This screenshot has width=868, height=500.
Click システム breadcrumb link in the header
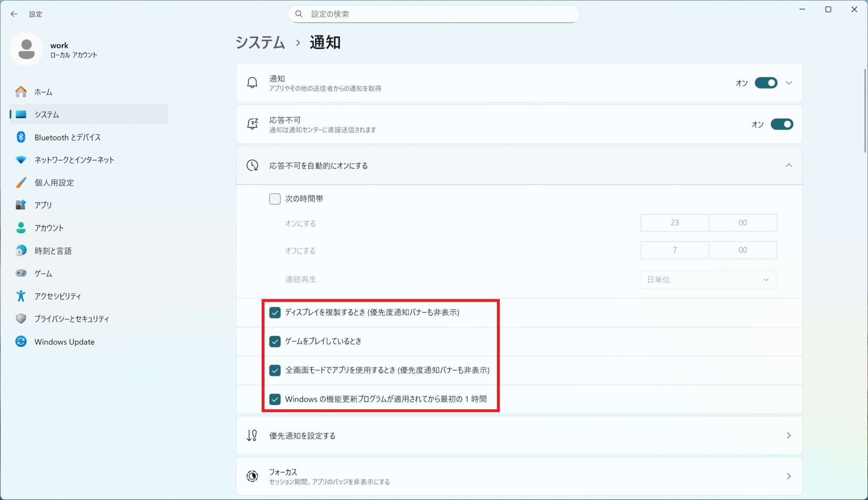pyautogui.click(x=260, y=42)
